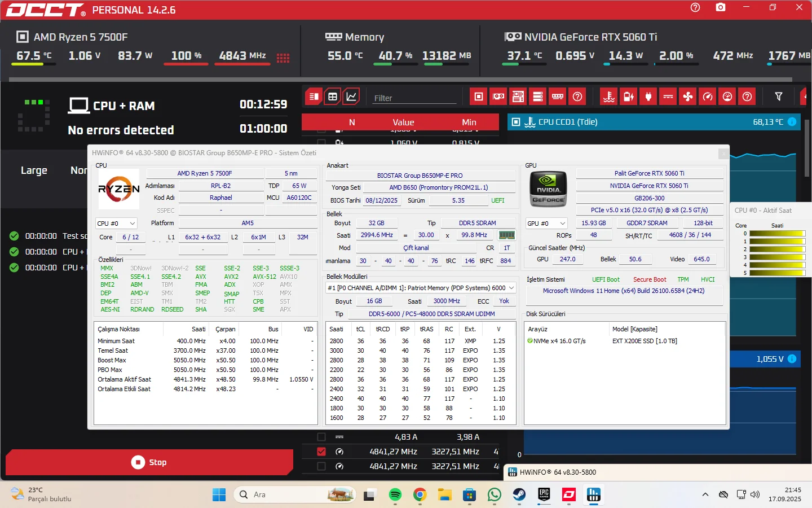Filter sensors by GPU device icon
812x508 pixels.
(498, 97)
